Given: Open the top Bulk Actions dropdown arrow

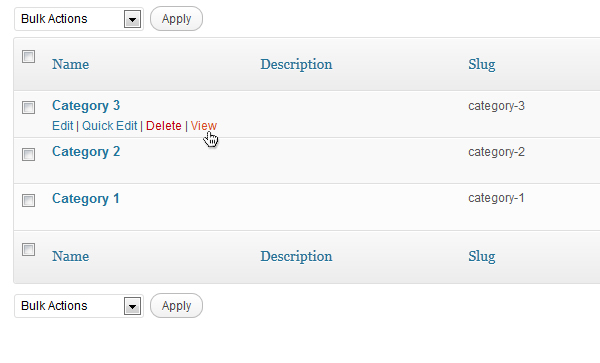Looking at the screenshot, I should [x=132, y=19].
